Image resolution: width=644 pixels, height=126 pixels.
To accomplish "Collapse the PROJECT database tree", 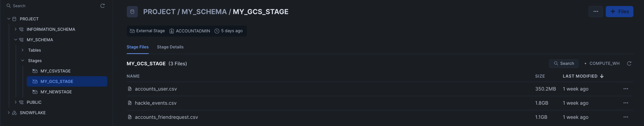I will coord(9,19).
